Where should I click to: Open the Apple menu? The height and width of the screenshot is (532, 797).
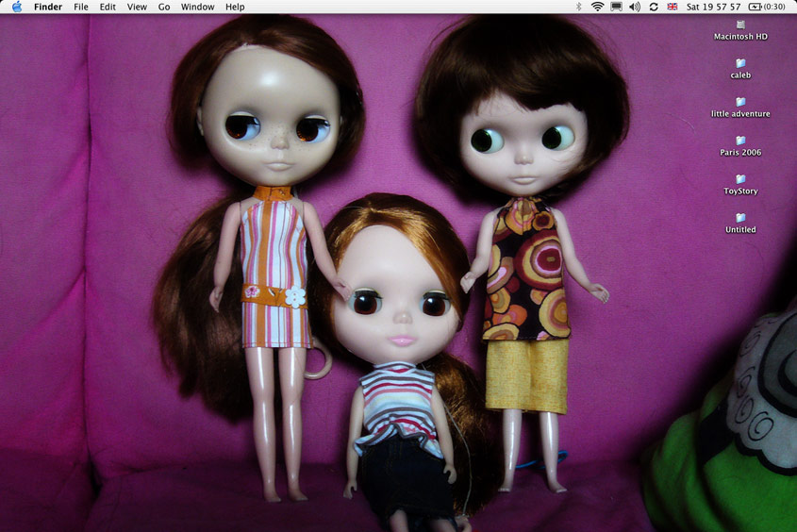17,7
